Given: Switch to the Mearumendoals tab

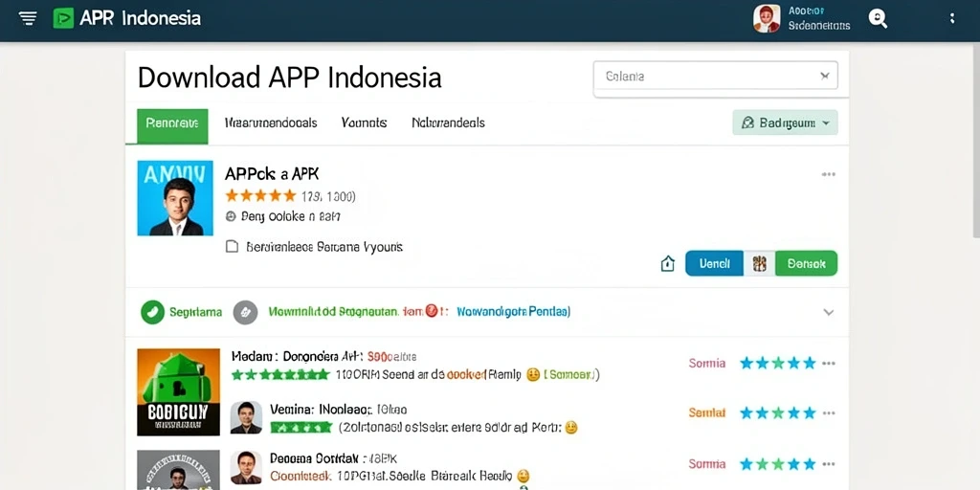Looking at the screenshot, I should (271, 122).
